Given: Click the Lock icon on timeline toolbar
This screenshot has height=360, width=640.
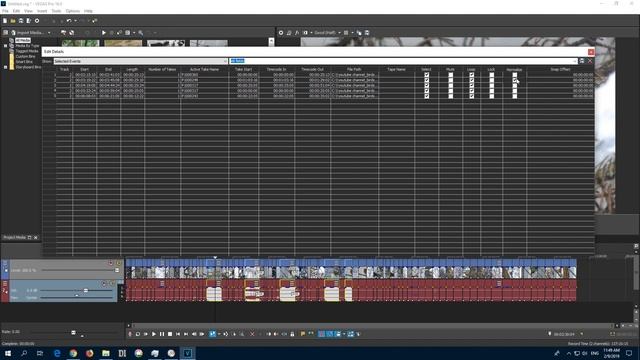Looking at the screenshot, I should pyautogui.click(x=292, y=334).
